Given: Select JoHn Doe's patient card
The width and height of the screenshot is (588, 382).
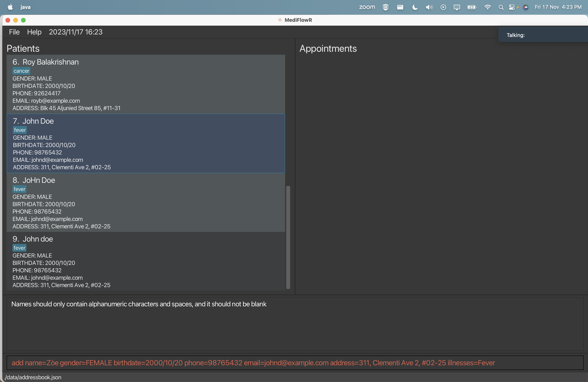Looking at the screenshot, I should tap(146, 203).
